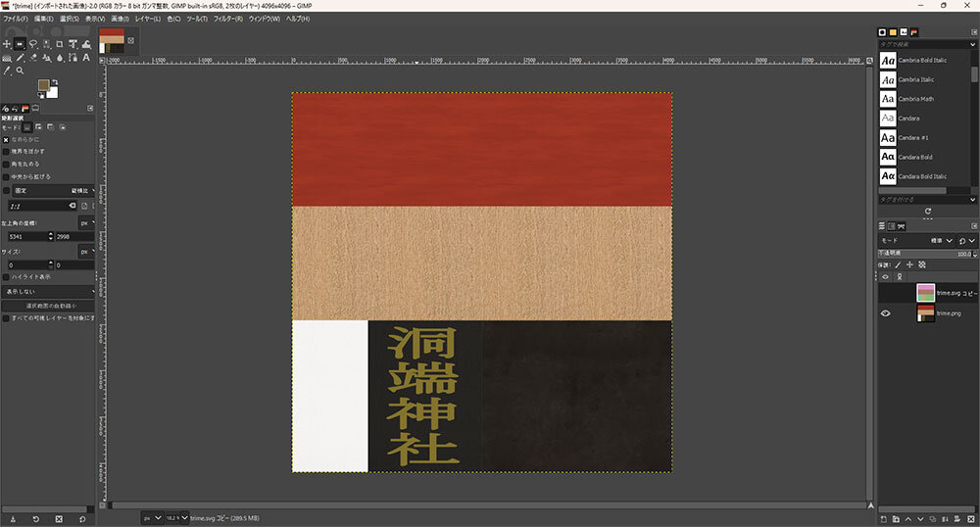The height and width of the screenshot is (527, 980).
Task: Click the 選択範囲の自動縮小 button
Action: (x=49, y=306)
